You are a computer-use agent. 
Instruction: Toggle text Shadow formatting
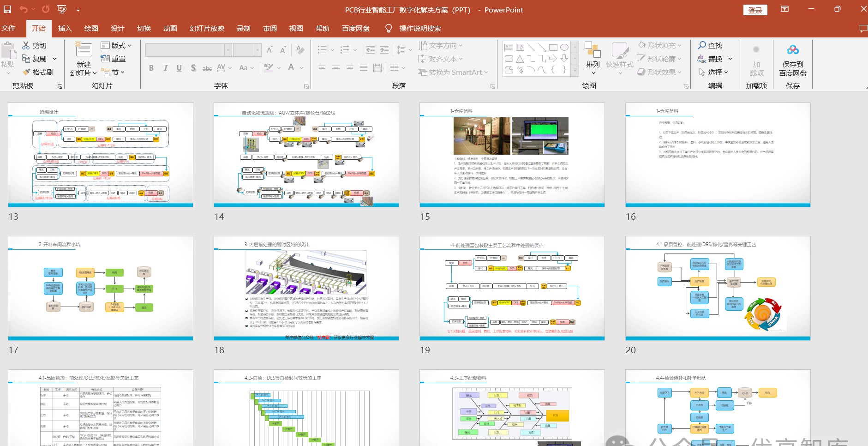coord(193,68)
